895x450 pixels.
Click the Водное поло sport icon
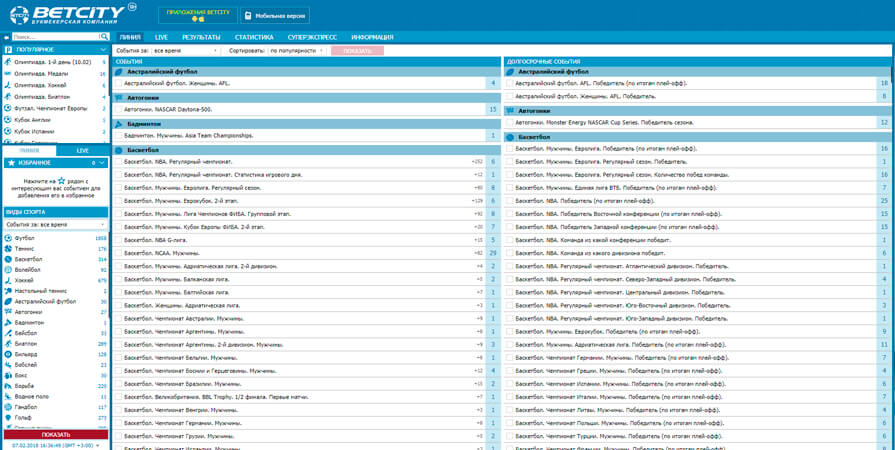coord(8,397)
